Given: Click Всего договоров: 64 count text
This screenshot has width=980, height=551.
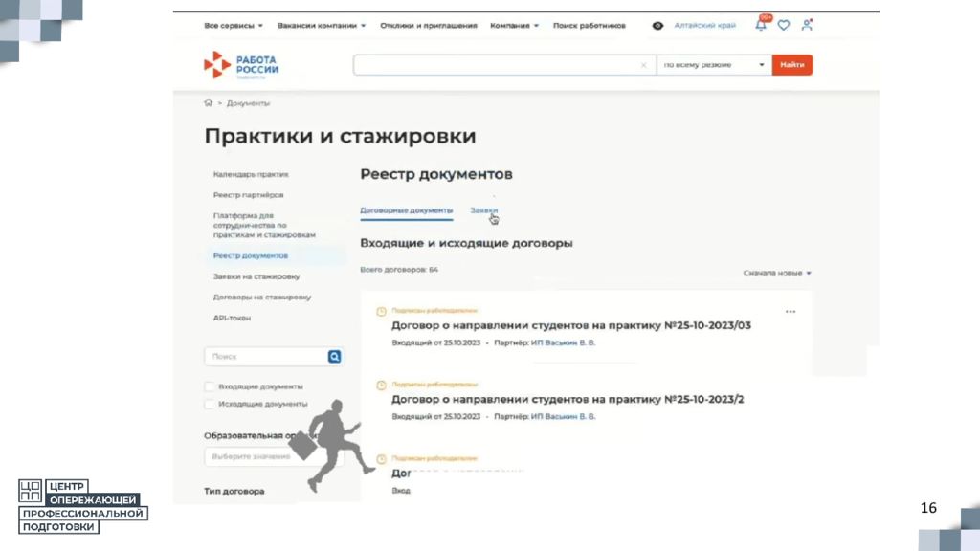Looking at the screenshot, I should coord(399,270).
